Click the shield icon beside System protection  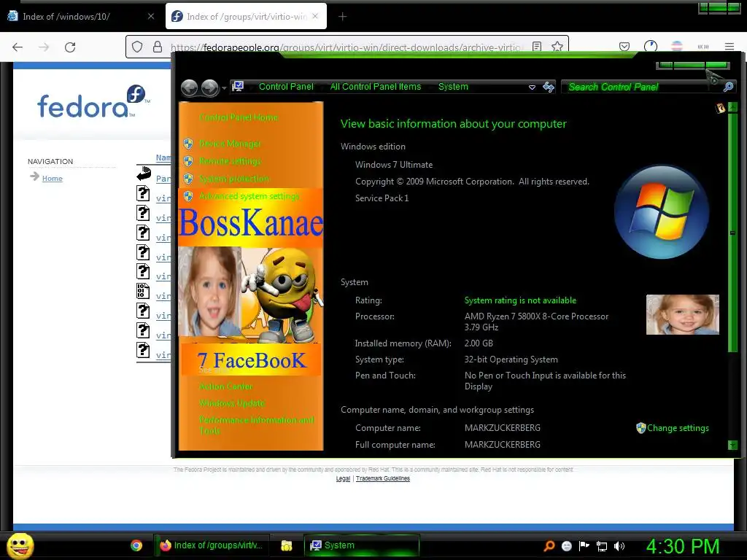[x=188, y=179]
